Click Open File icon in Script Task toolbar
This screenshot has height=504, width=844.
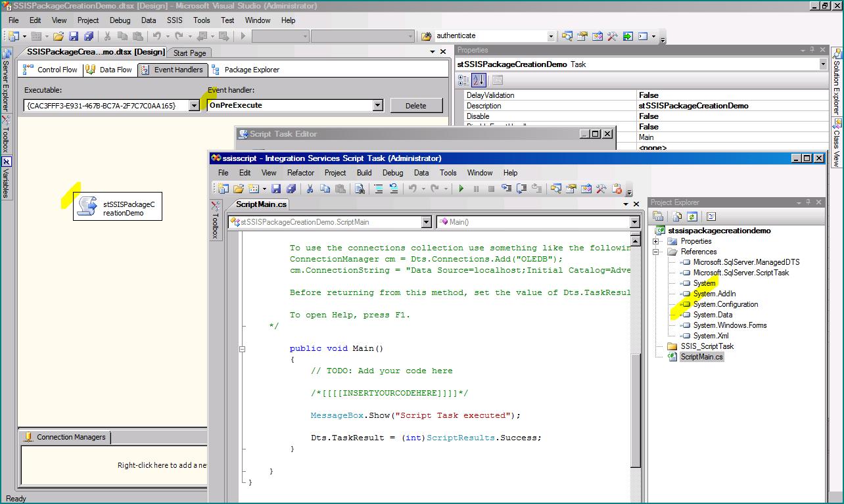tap(239, 189)
